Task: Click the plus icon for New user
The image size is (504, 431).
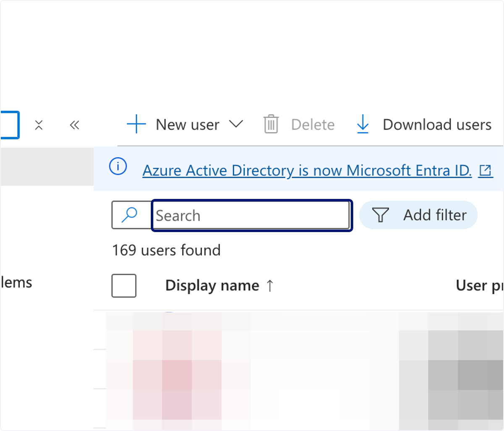Action: click(136, 124)
